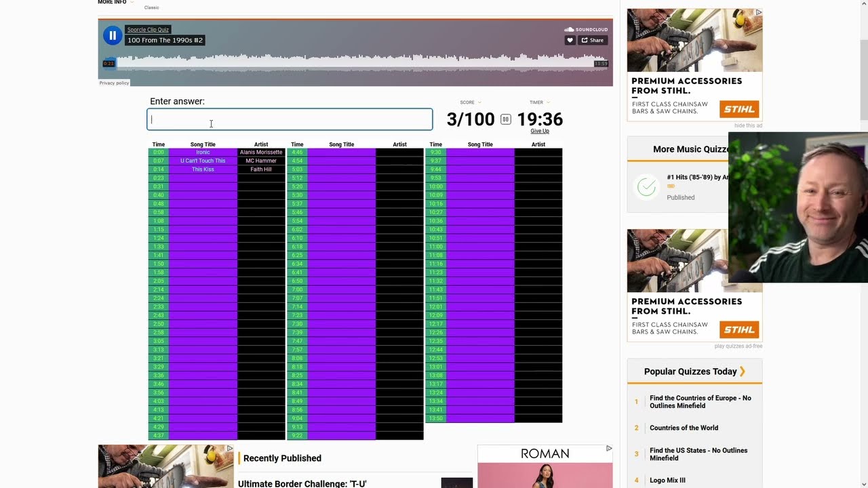Open Find the US States quiz
Screen dimensions: 868x488
pyautogui.click(x=698, y=454)
